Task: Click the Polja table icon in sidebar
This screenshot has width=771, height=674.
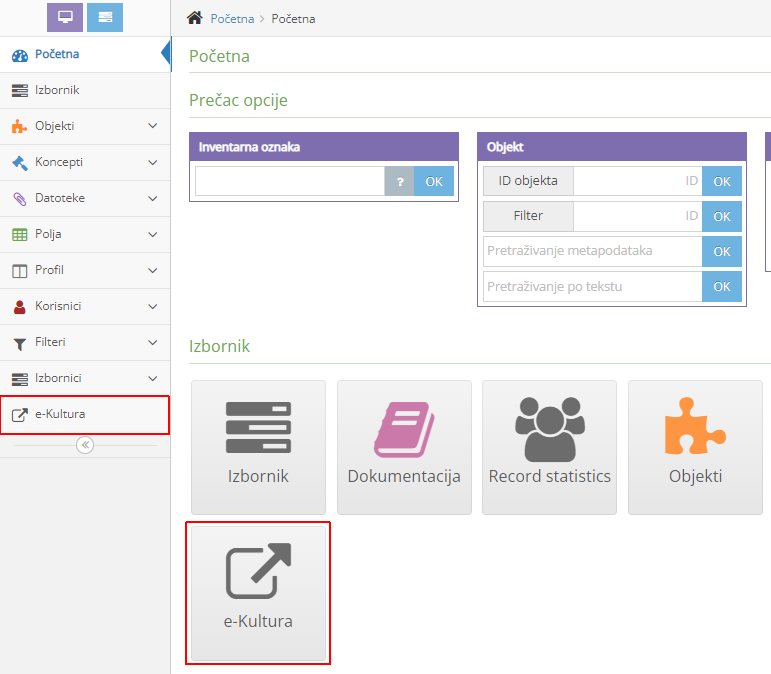Action: point(20,234)
